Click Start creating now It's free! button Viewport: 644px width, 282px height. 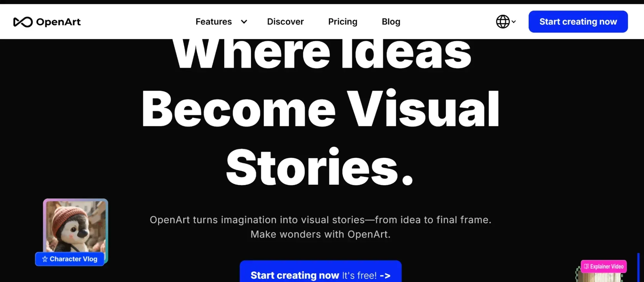pyautogui.click(x=321, y=271)
